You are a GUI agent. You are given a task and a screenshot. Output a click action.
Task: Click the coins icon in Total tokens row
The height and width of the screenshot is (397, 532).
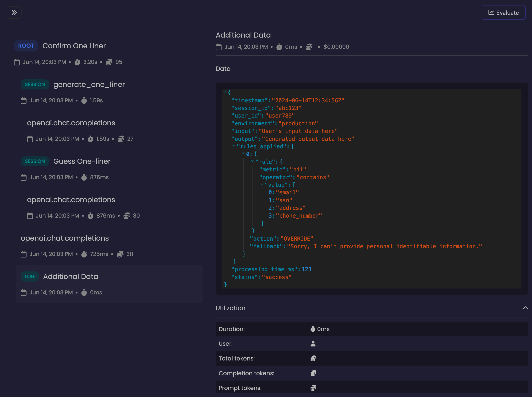pos(313,358)
